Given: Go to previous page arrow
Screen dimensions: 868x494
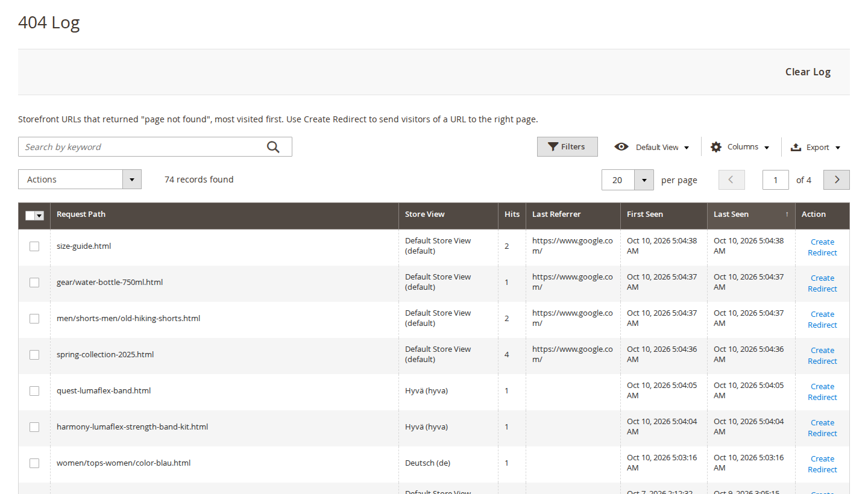Looking at the screenshot, I should [732, 180].
